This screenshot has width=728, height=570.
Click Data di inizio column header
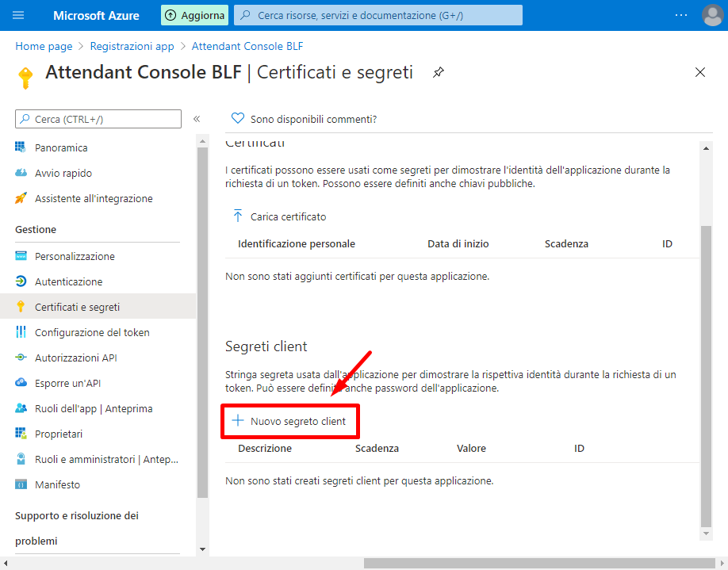coord(458,243)
